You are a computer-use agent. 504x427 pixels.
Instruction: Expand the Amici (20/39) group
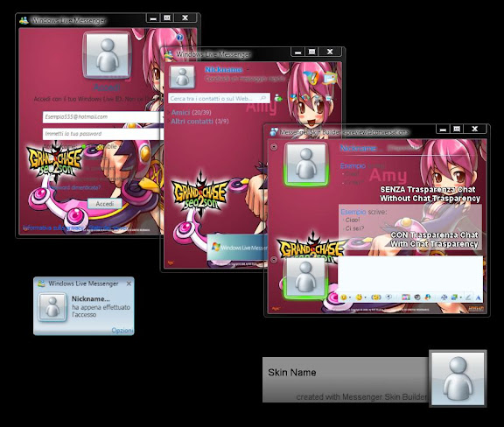coord(191,112)
